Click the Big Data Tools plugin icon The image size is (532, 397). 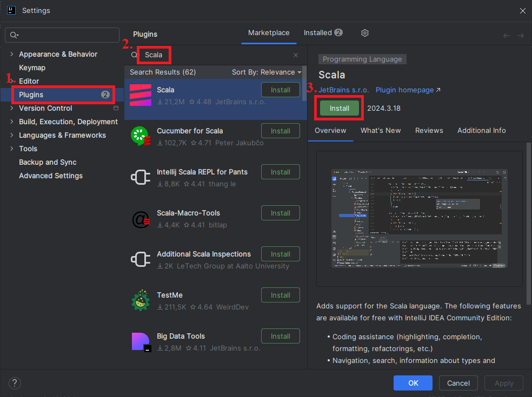141,342
